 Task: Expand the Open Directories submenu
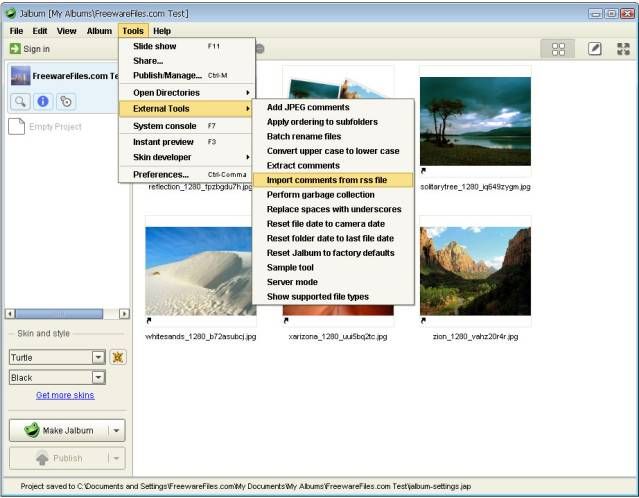point(186,92)
